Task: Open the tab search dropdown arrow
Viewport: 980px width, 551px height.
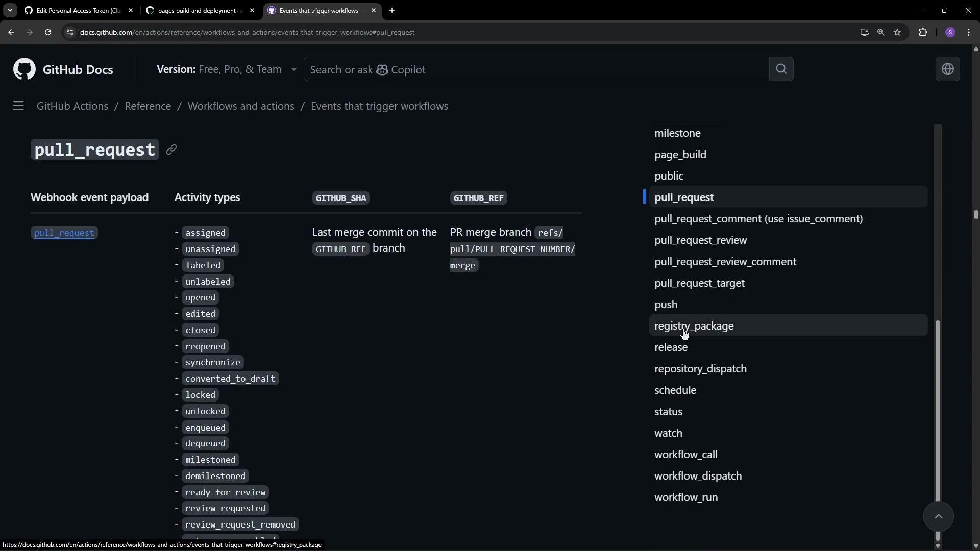Action: coord(10,10)
